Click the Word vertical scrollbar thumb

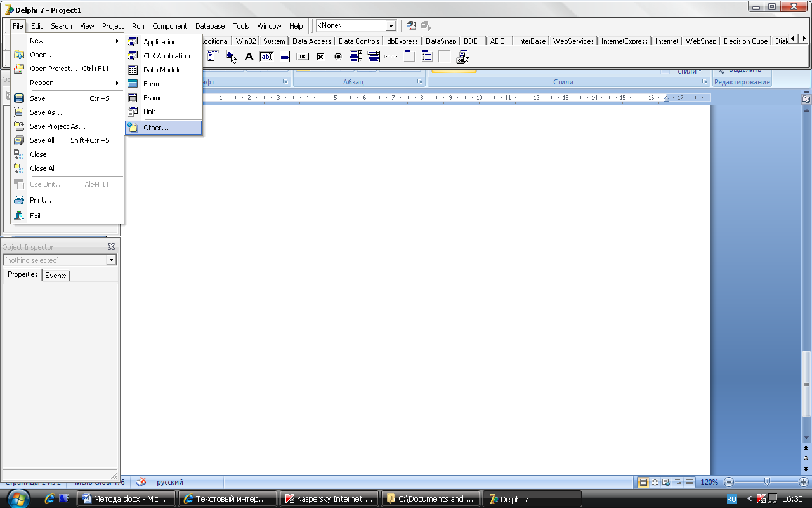coord(806,384)
